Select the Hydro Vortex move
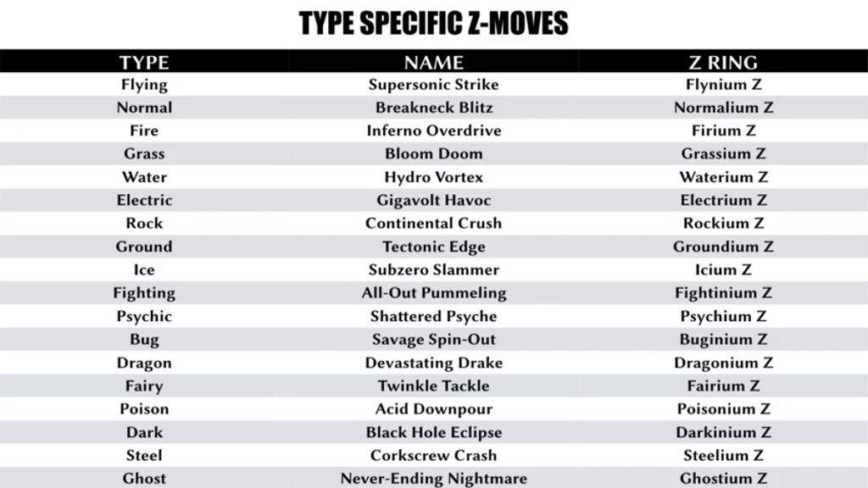The image size is (868, 488). 433,177
